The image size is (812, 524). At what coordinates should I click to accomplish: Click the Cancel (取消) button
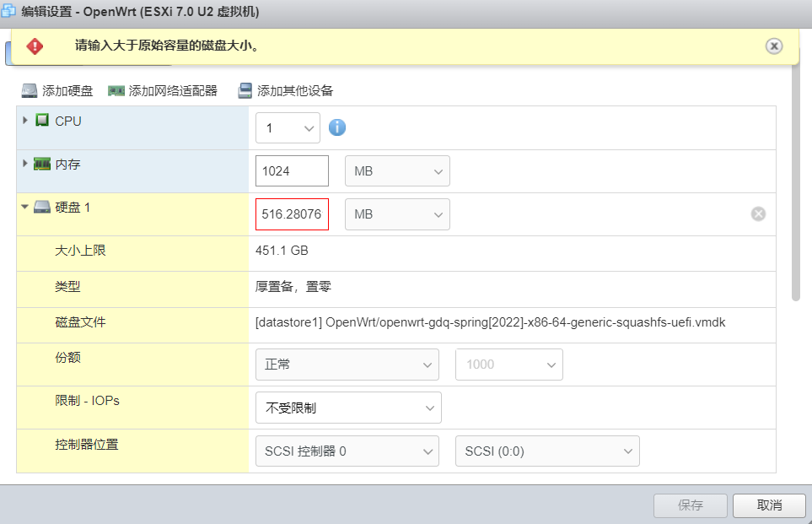(x=769, y=505)
